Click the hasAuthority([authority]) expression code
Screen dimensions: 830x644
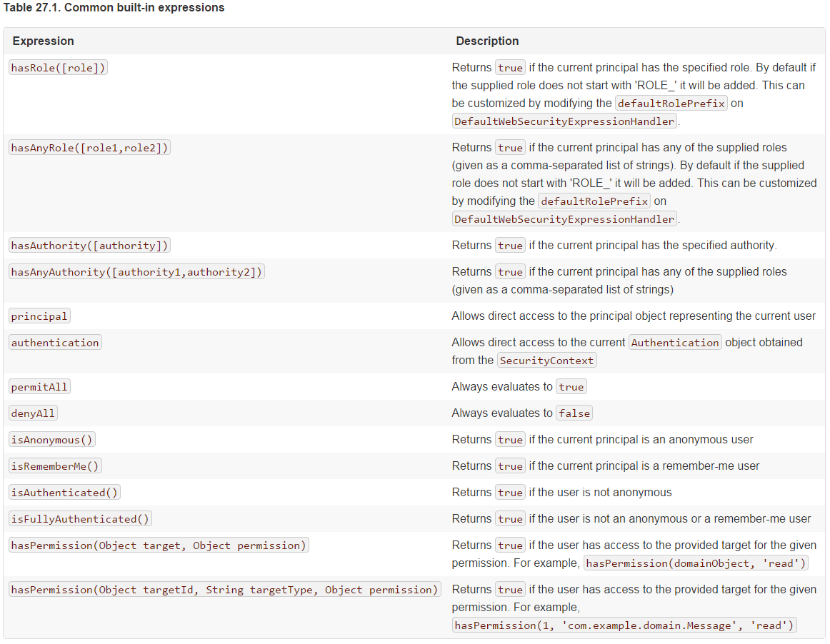coord(90,246)
